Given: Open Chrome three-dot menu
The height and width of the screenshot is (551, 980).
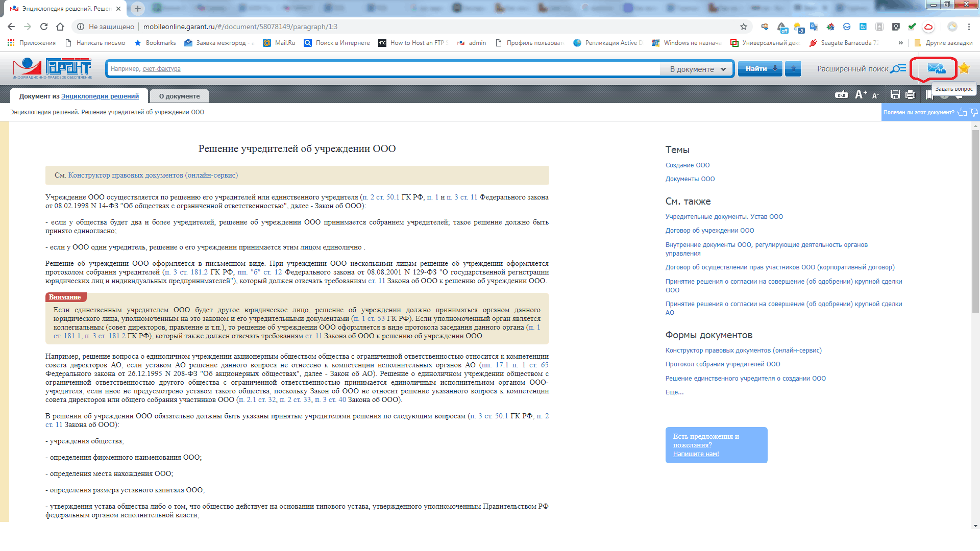Looking at the screenshot, I should [x=969, y=27].
